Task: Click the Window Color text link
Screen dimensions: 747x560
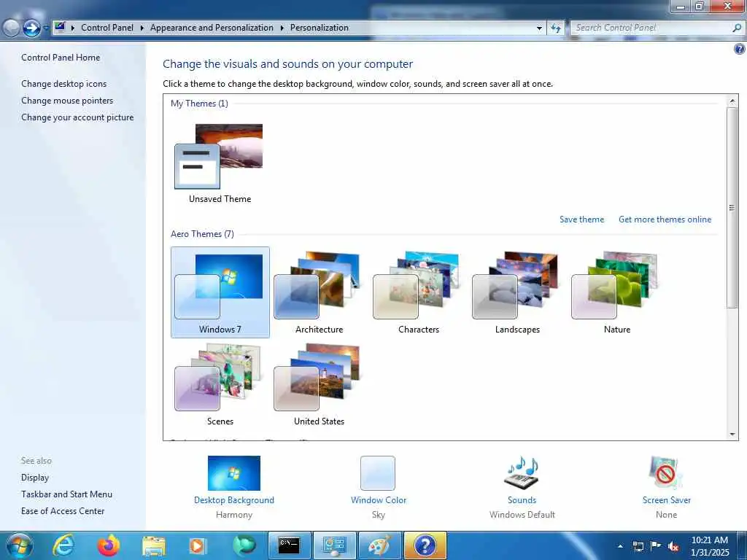Action: tap(379, 500)
